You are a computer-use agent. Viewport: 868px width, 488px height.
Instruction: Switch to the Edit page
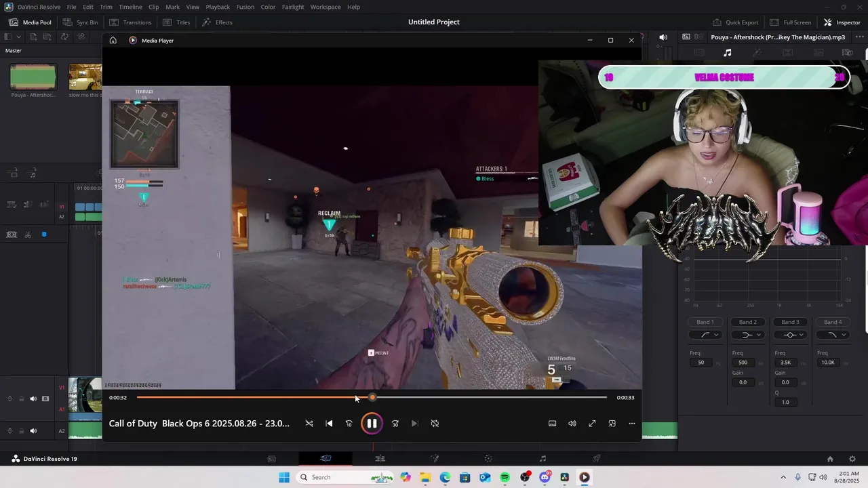click(380, 459)
